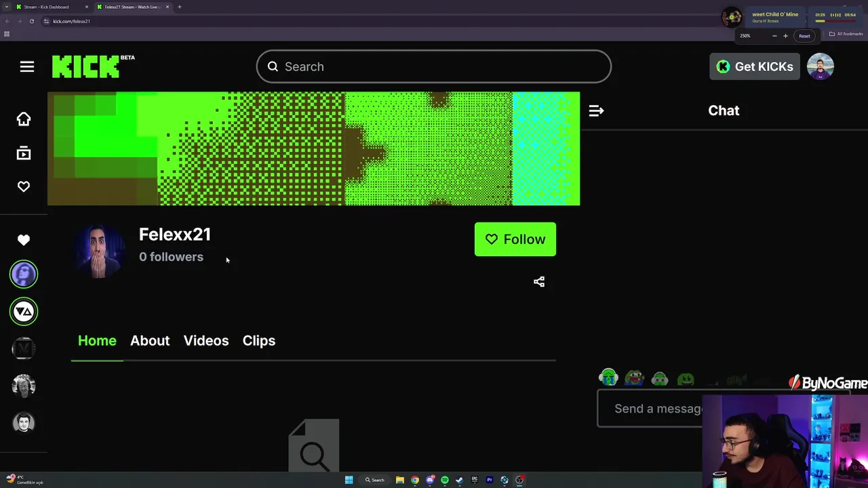Switch to the Videos tab

(206, 341)
